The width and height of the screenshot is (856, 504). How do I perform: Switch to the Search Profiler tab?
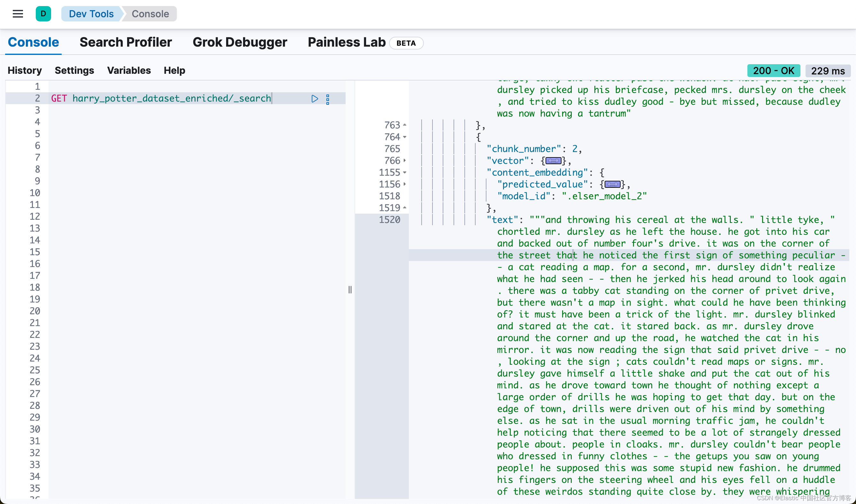tap(126, 42)
